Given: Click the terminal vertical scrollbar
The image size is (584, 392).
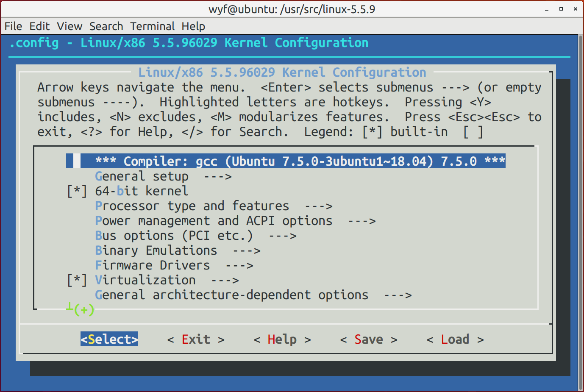Looking at the screenshot, I should (581, 213).
